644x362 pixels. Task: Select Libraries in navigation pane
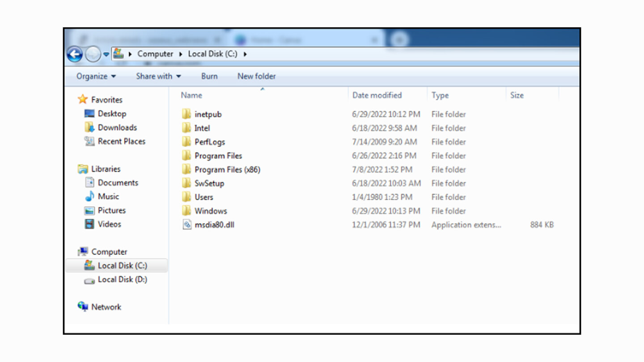point(106,169)
